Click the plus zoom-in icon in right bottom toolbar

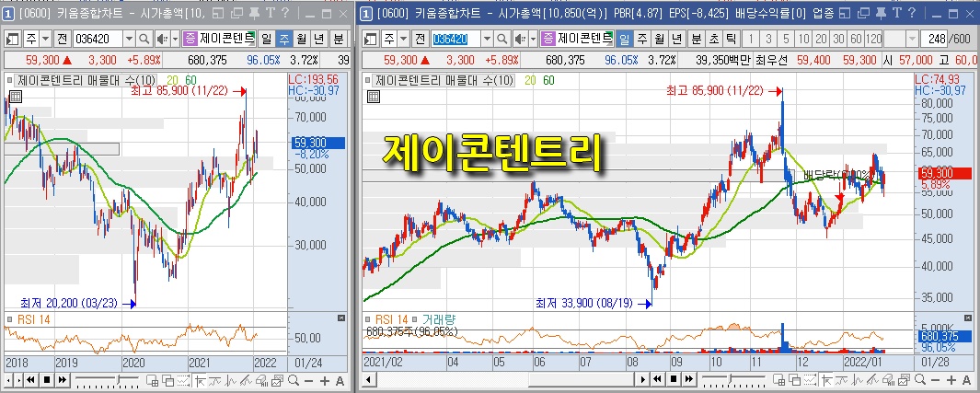coord(950,380)
